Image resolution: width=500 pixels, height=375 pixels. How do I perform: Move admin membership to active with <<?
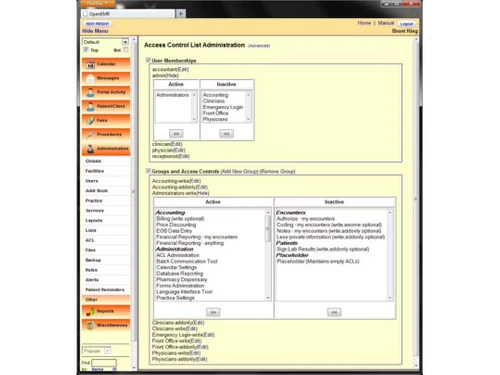click(x=226, y=134)
